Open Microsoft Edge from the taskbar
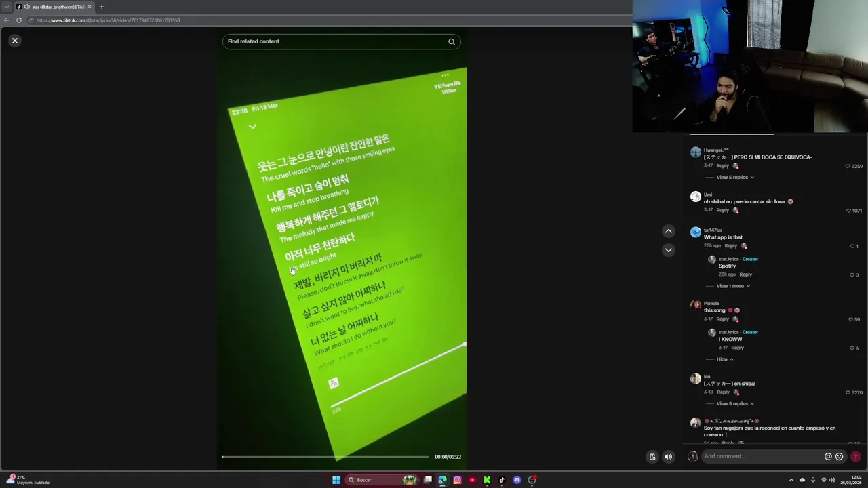Screen dimensions: 868x488 coord(442,480)
